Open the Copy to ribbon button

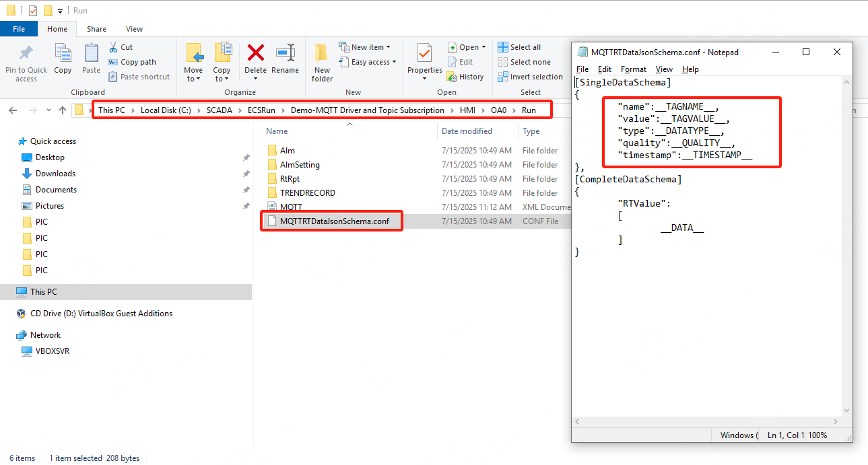pyautogui.click(x=222, y=63)
